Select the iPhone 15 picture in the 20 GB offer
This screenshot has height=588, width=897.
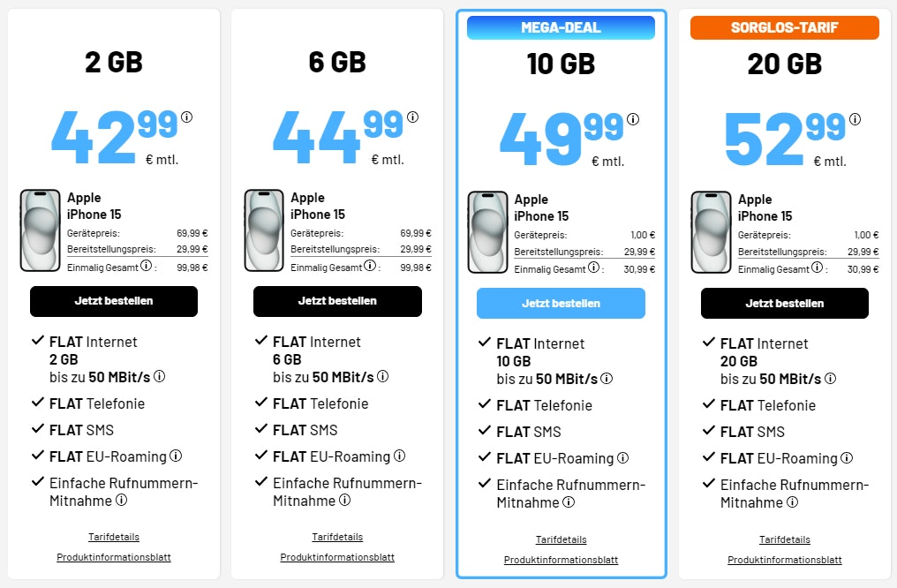(x=710, y=231)
